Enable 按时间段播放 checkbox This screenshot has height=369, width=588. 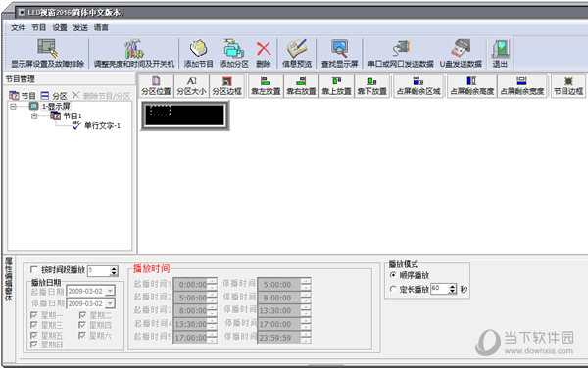(33, 269)
